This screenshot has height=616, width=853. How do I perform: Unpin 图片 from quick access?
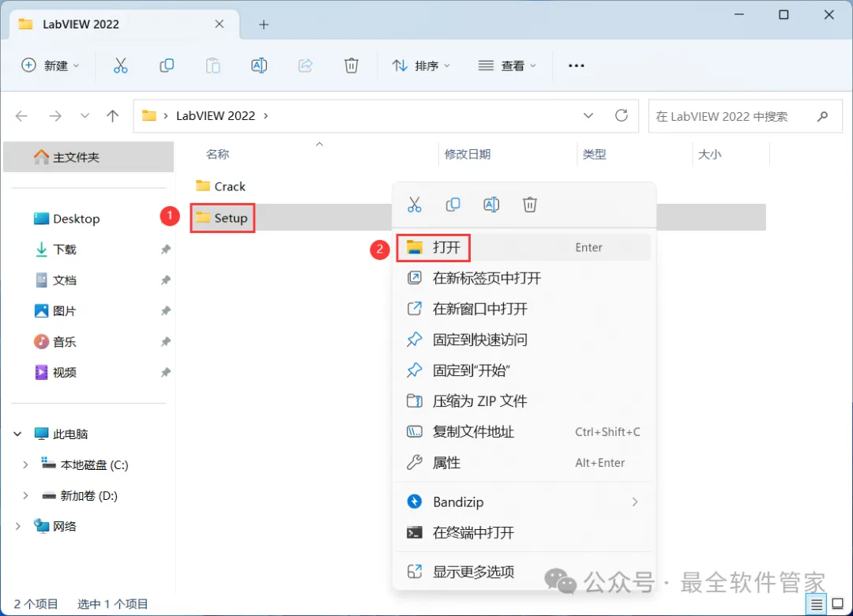coord(165,310)
